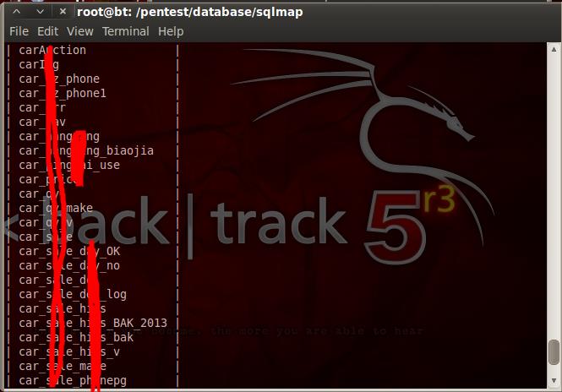Click the empty scrollbar track above the thumb
Screen dimensions: 562x392
(554, 197)
